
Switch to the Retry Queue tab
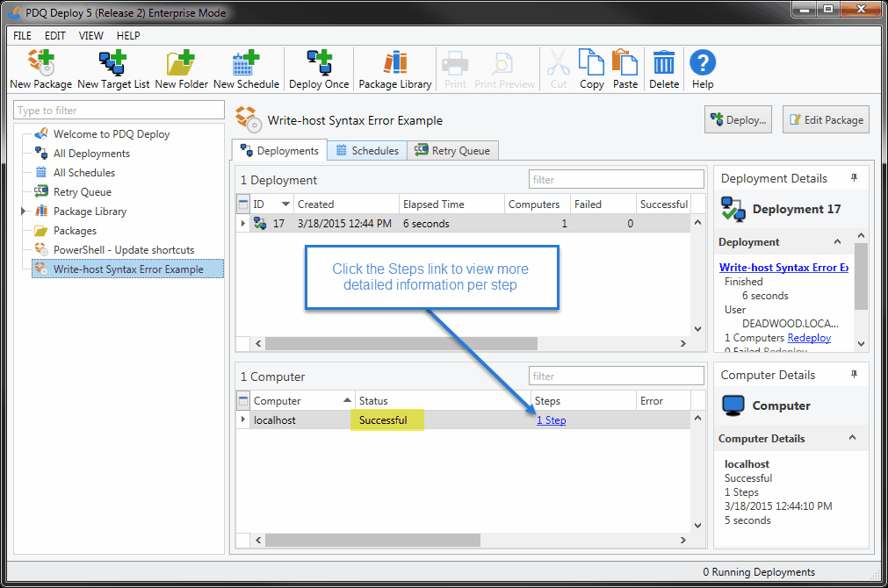452,151
